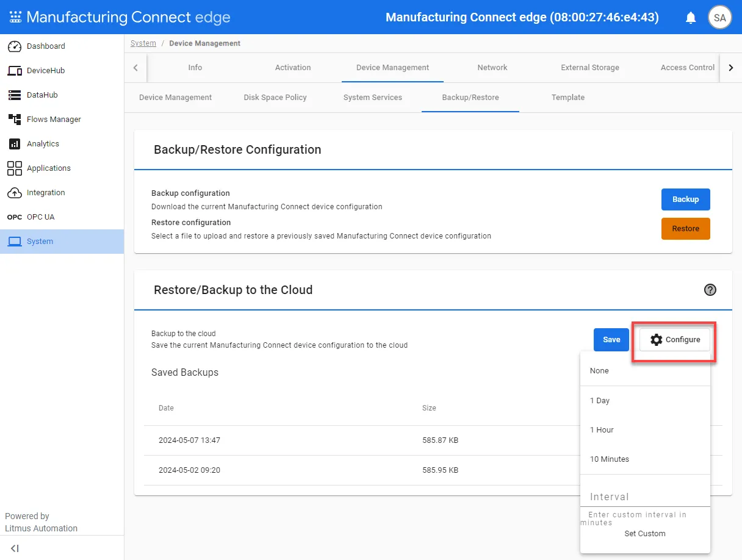
Task: Click the device name header title
Action: (x=522, y=17)
